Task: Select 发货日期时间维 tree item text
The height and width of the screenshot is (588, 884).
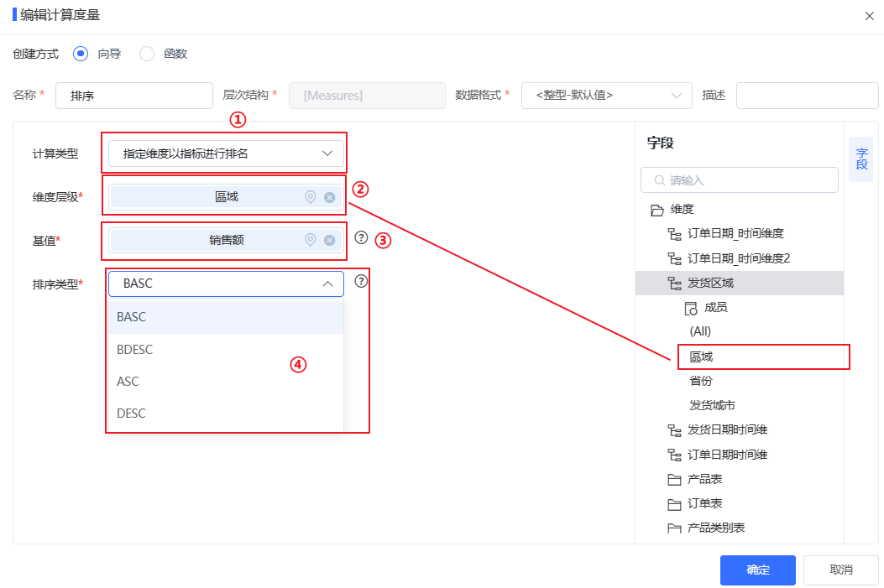Action: tap(727, 429)
